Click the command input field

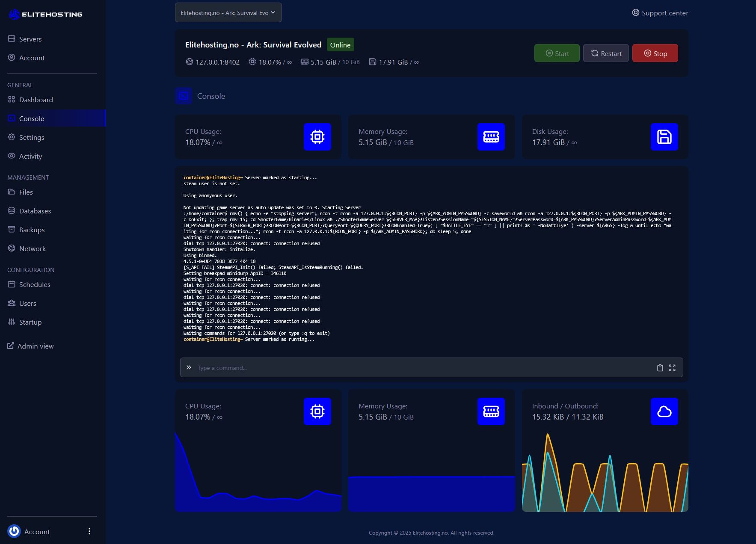click(x=385, y=367)
